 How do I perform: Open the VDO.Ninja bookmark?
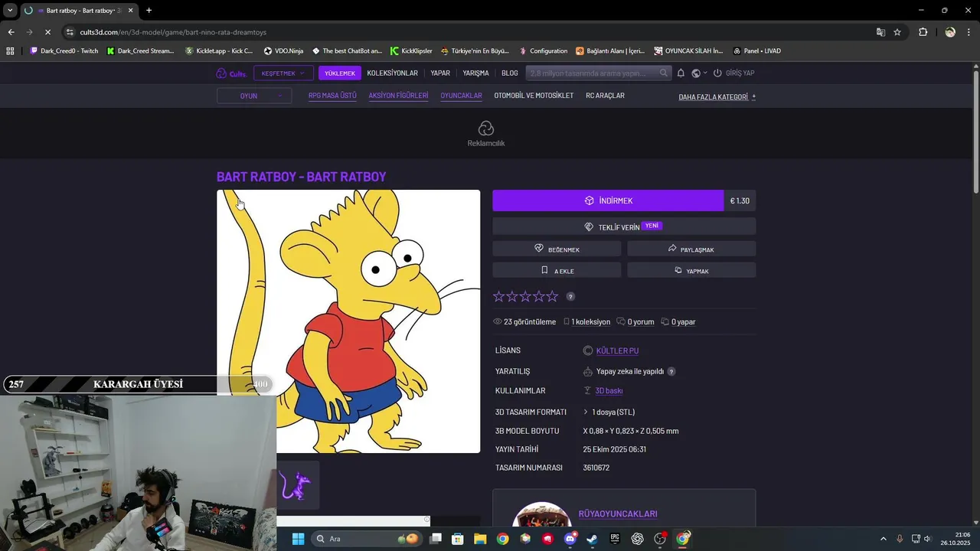coord(283,51)
